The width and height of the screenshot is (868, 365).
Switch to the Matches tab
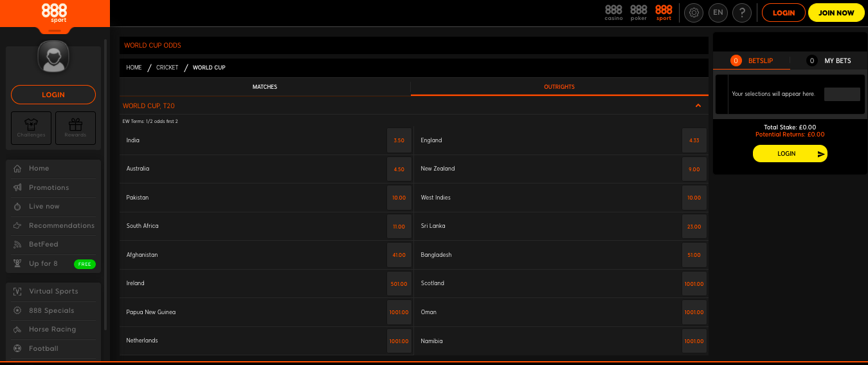pos(264,87)
